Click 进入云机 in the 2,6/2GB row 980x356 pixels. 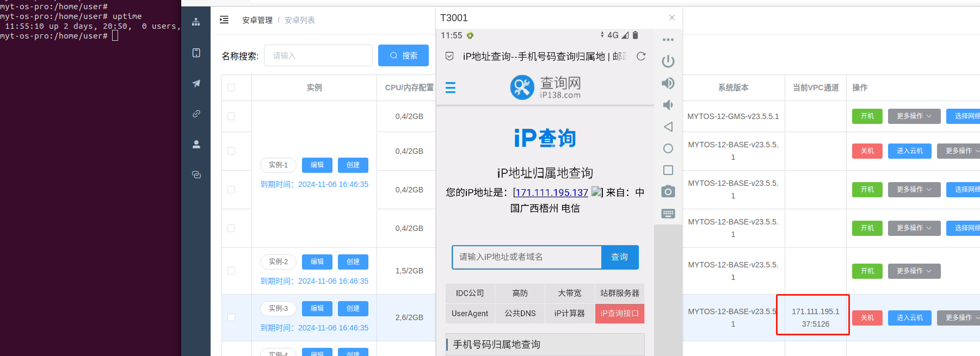tap(910, 318)
